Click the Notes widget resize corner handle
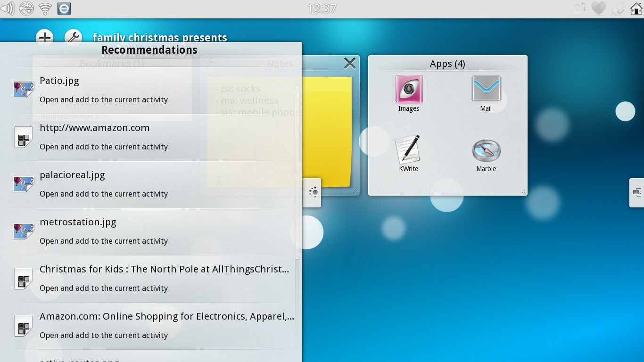Viewport: 644px width, 362px height. pyautogui.click(x=355, y=192)
